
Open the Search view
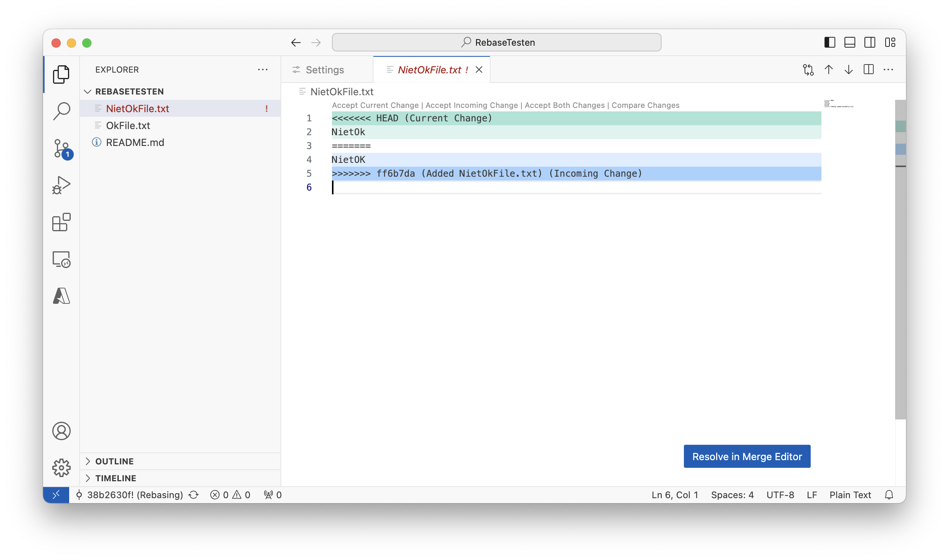click(x=61, y=111)
